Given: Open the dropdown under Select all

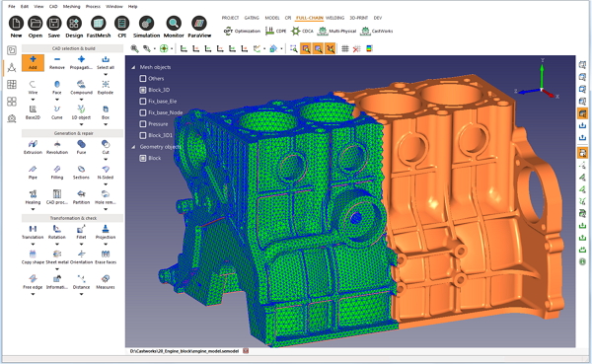Looking at the screenshot, I should click(106, 74).
